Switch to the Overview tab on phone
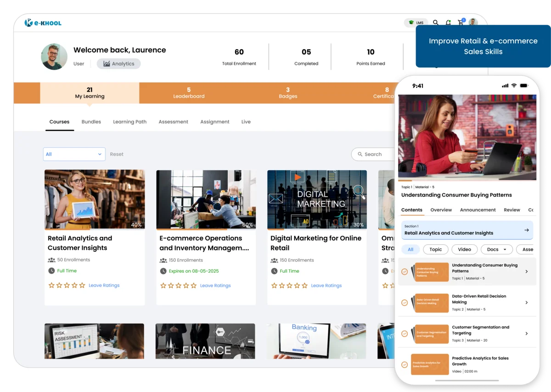 pos(441,210)
